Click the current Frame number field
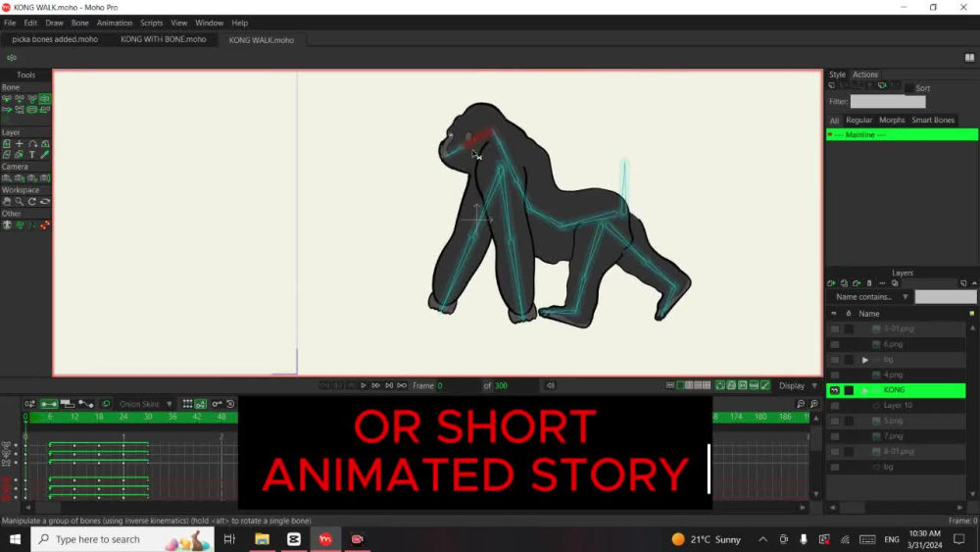Image resolution: width=980 pixels, height=552 pixels. tap(457, 385)
